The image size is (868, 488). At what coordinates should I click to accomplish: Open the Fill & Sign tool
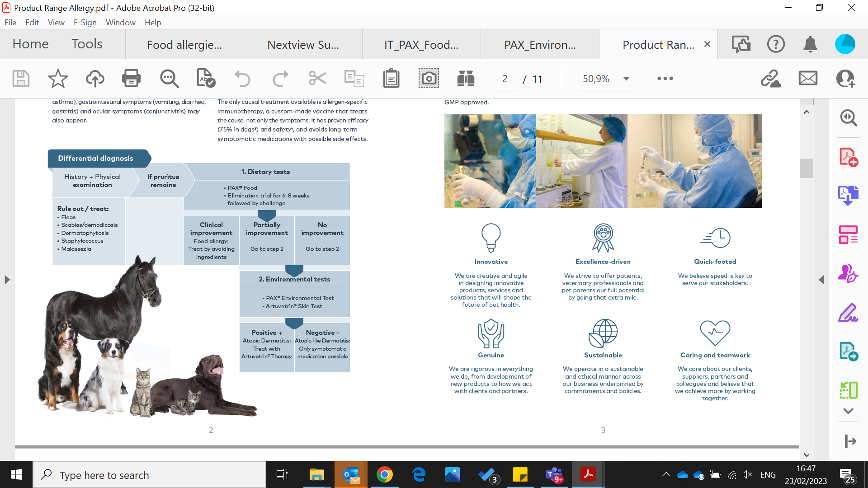coord(848,313)
